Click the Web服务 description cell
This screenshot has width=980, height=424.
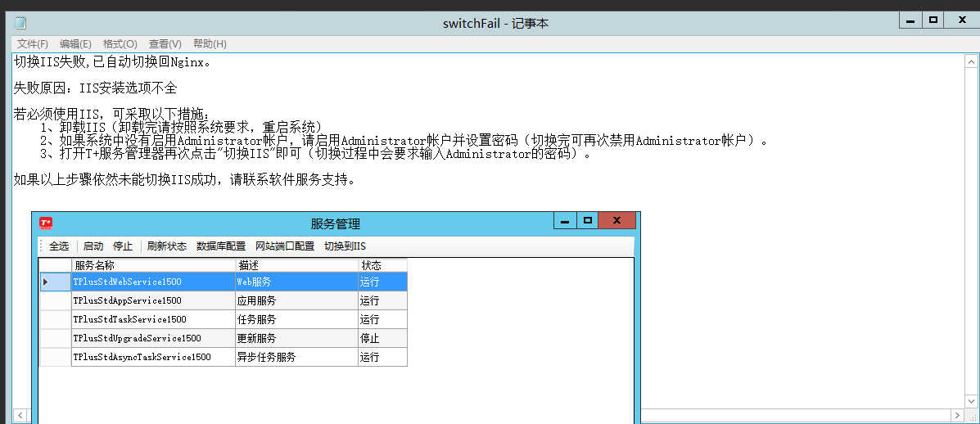(x=297, y=282)
